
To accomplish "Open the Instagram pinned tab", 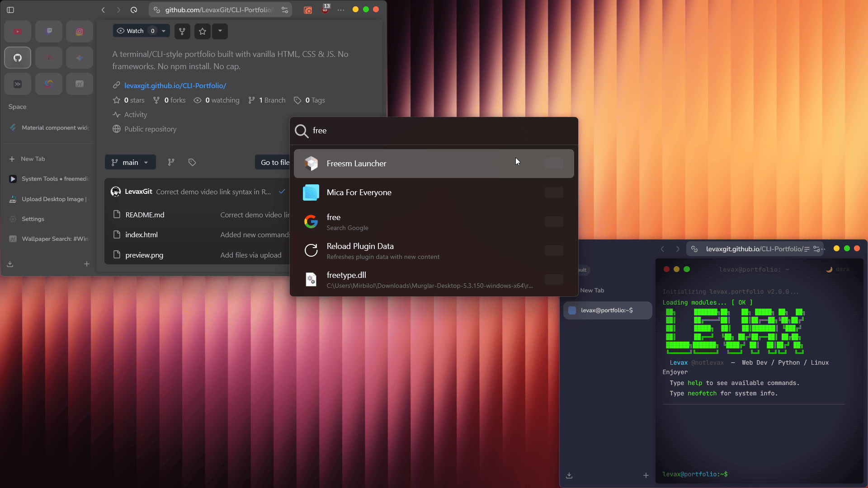I will [80, 32].
